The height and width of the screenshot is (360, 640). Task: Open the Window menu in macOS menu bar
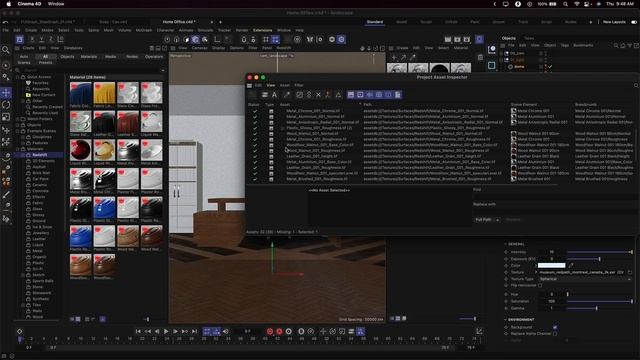(x=56, y=4)
